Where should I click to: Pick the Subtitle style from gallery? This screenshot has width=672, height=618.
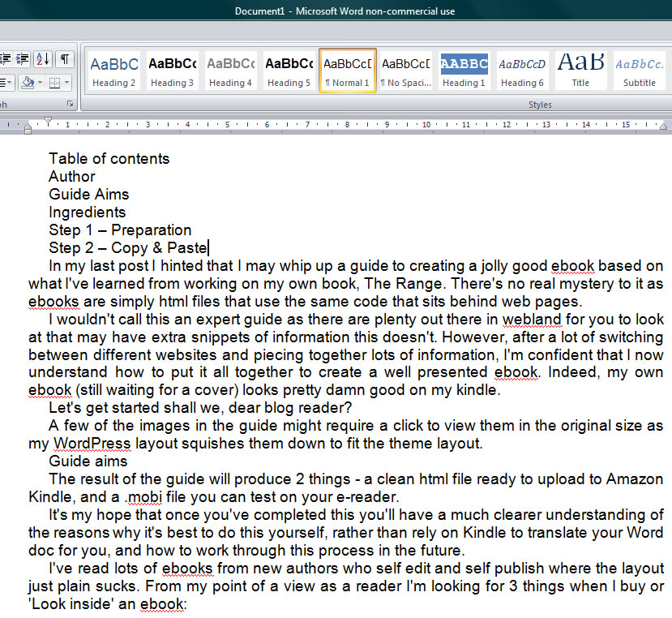(x=639, y=71)
